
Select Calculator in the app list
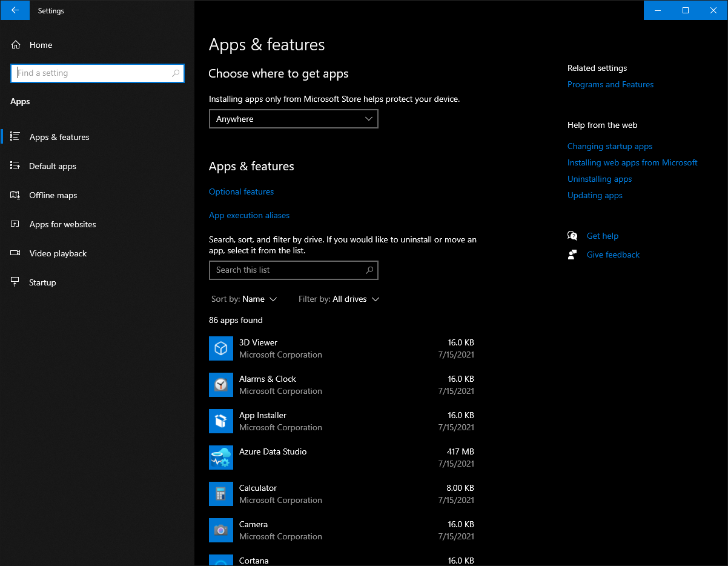(342, 494)
